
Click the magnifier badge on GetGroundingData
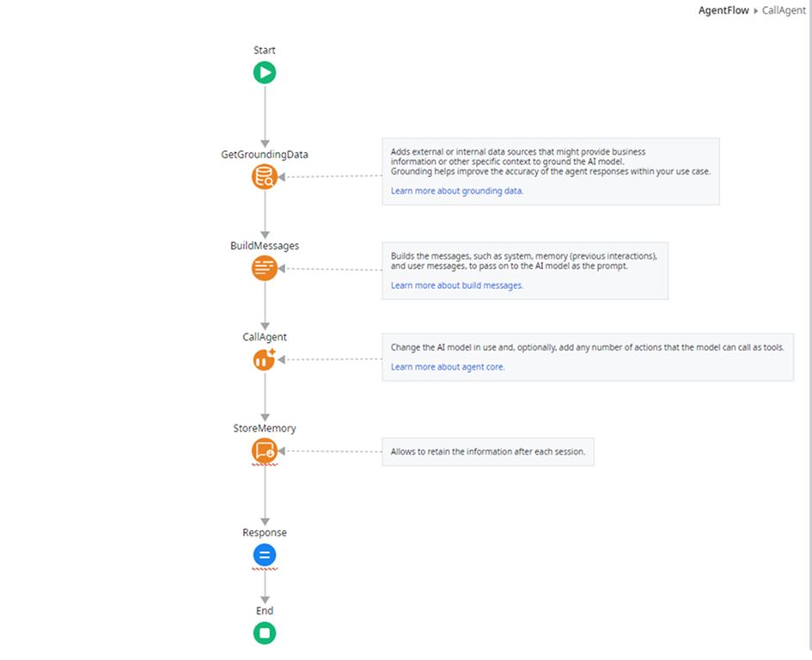[269, 181]
